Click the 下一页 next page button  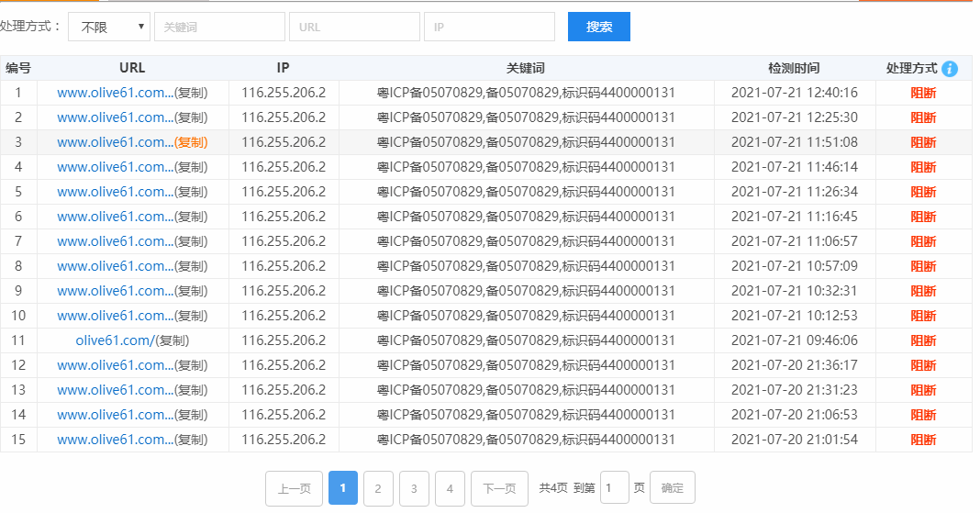(499, 489)
